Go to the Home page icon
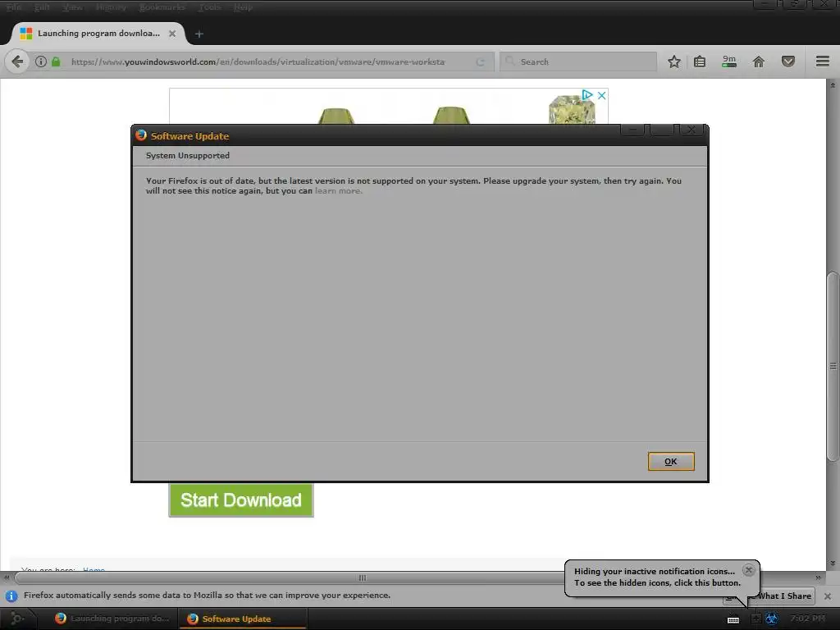Screen dimensions: 840x630 [759, 62]
